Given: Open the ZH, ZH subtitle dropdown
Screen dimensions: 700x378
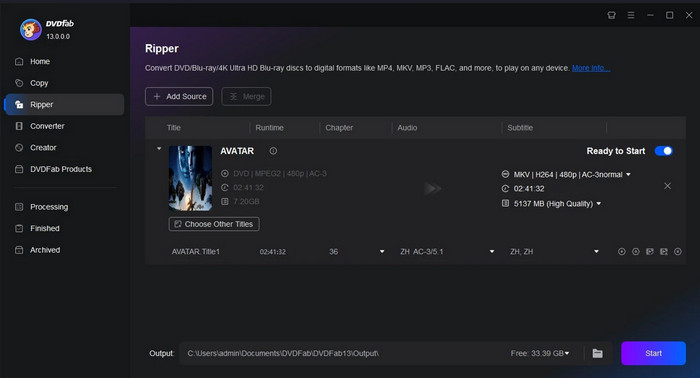Looking at the screenshot, I should [x=596, y=252].
